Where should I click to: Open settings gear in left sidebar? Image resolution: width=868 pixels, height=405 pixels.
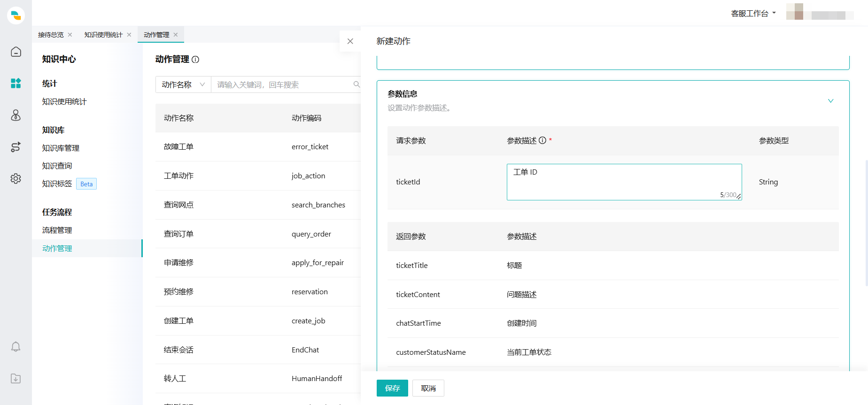point(16,179)
